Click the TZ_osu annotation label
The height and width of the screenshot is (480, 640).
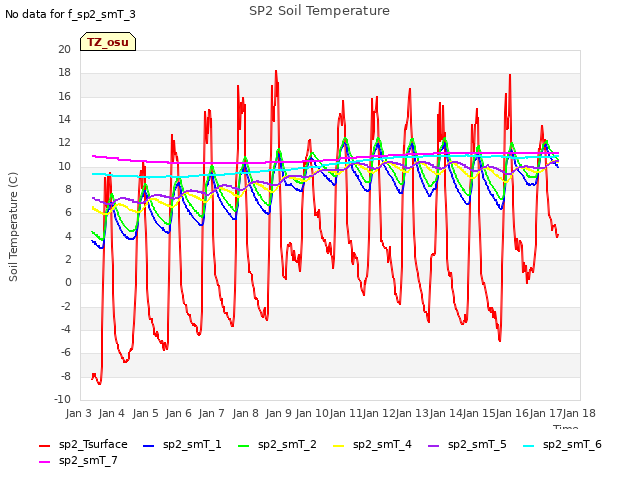pyautogui.click(x=108, y=42)
